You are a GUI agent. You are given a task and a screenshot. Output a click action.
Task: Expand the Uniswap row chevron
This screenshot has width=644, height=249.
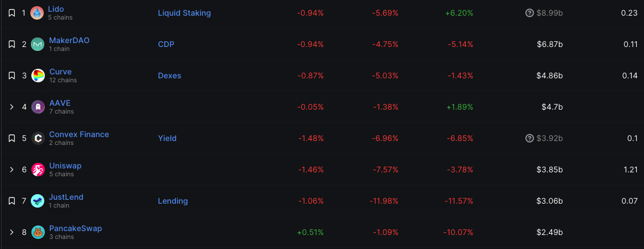(x=12, y=170)
